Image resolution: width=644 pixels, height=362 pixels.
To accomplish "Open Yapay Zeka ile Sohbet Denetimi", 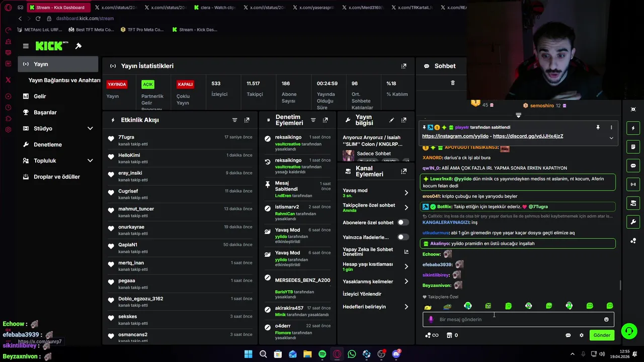I will tap(376, 251).
